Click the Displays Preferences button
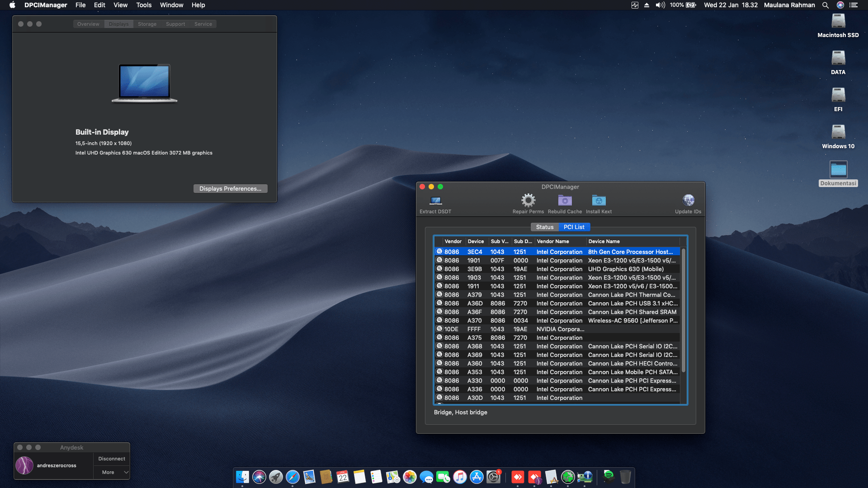 [x=230, y=188]
